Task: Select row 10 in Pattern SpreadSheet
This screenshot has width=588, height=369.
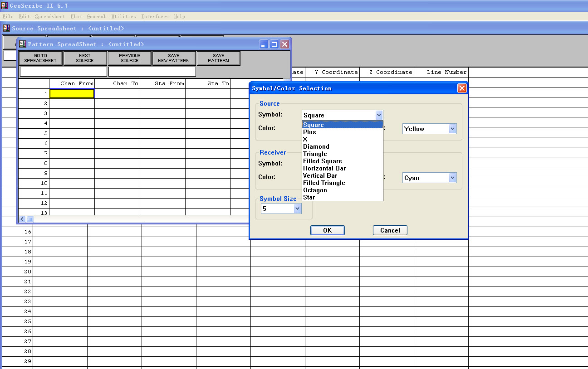Action: (34, 183)
